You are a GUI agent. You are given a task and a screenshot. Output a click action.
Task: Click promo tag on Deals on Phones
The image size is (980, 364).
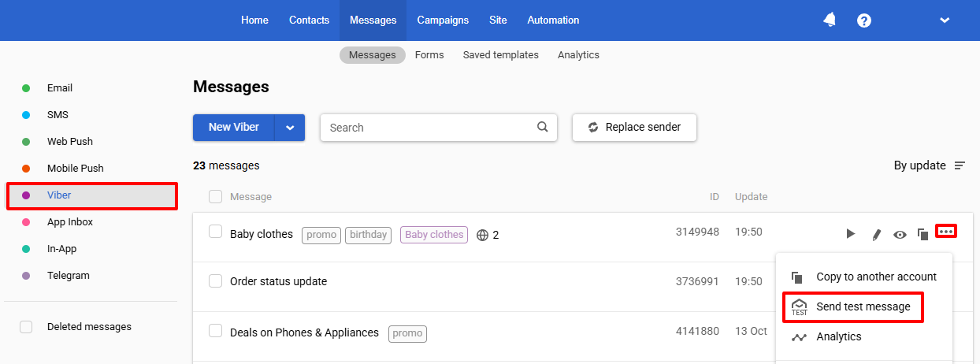(x=407, y=333)
